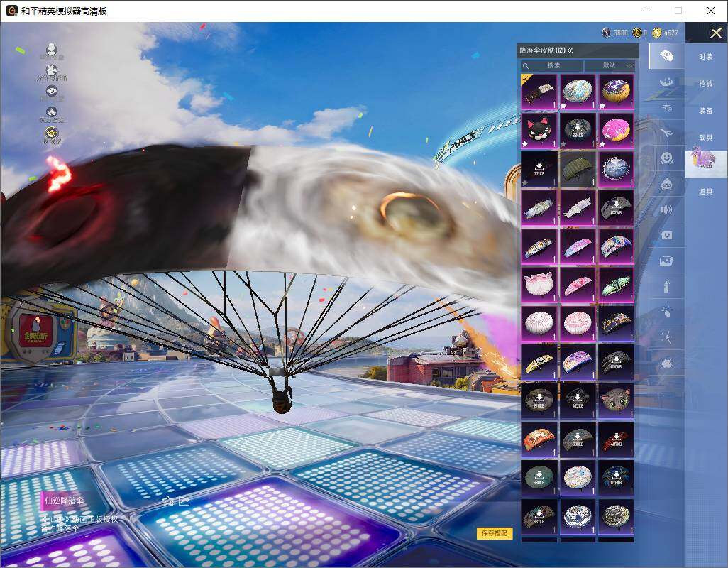Open the robot companion category icon
This screenshot has height=568, width=728.
666,184
